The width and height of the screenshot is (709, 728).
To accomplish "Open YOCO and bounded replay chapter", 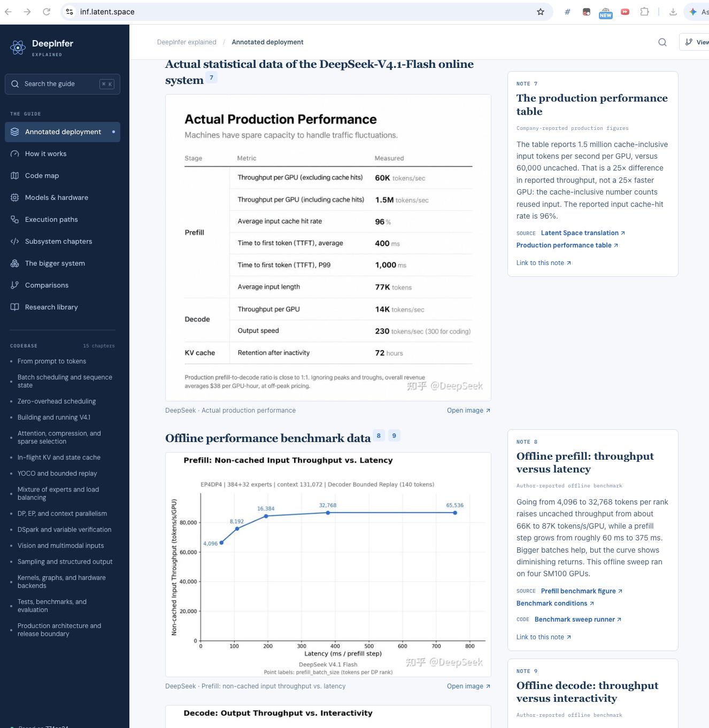I will click(x=57, y=474).
